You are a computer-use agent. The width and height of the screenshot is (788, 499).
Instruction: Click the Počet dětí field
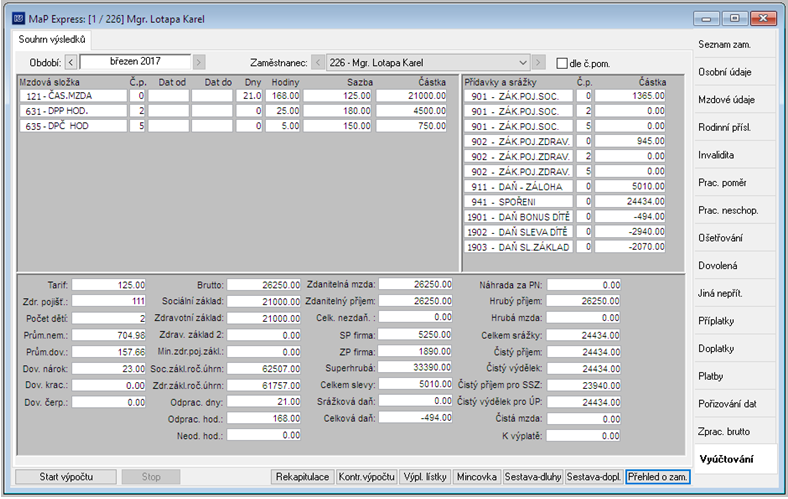[109, 318]
